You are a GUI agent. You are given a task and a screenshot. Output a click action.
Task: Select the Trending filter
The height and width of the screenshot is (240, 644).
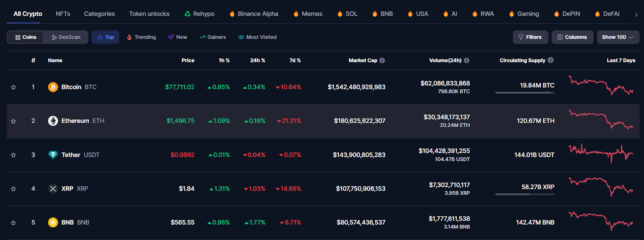tap(141, 37)
